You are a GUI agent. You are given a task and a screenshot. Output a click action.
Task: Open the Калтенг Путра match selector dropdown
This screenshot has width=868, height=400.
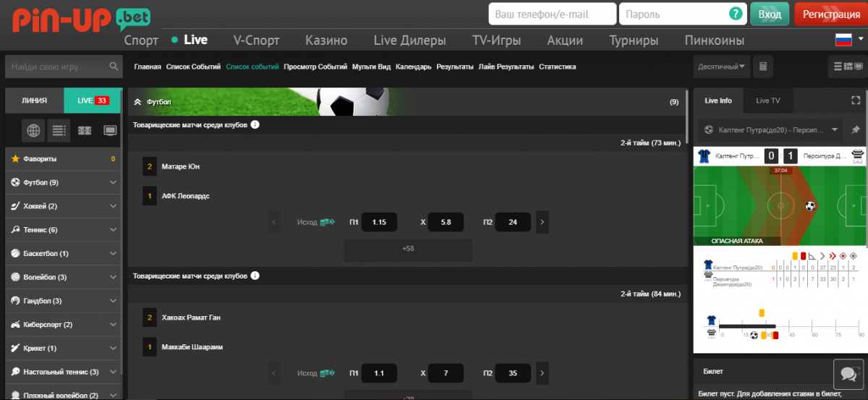(x=772, y=130)
